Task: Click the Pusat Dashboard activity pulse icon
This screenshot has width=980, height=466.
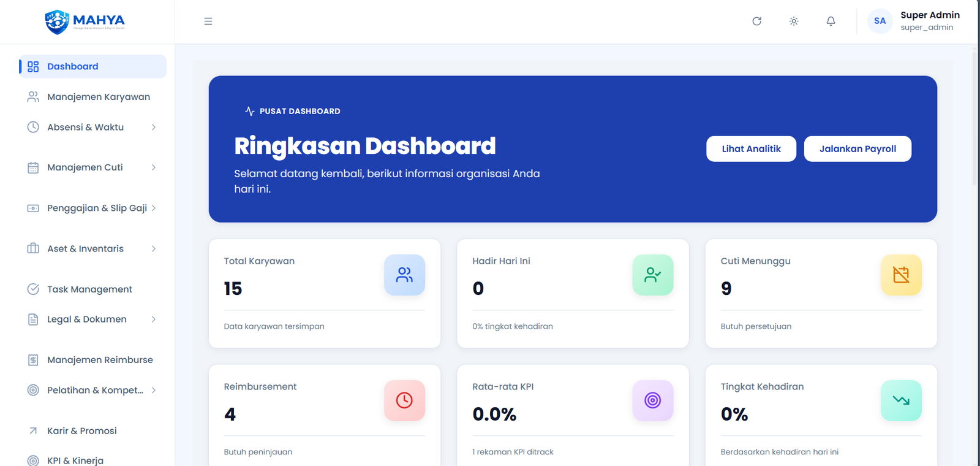Action: click(250, 111)
